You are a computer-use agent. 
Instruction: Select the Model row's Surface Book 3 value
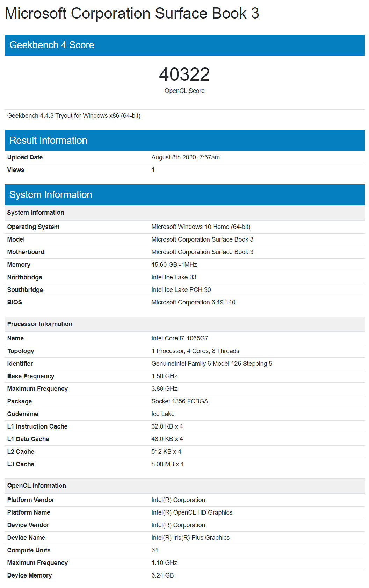click(202, 239)
